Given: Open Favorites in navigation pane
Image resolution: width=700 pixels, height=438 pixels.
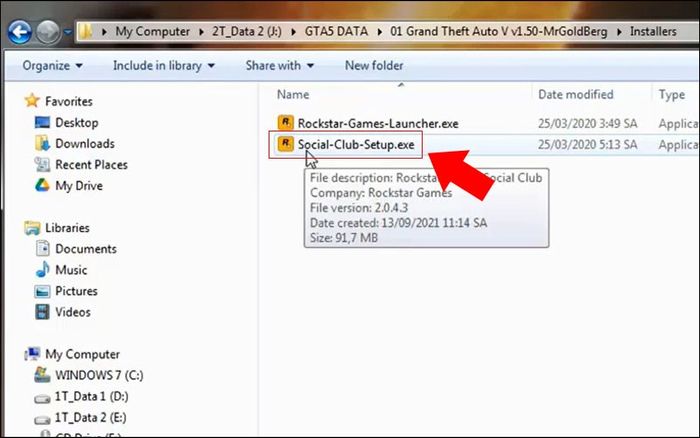Looking at the screenshot, I should tap(69, 101).
